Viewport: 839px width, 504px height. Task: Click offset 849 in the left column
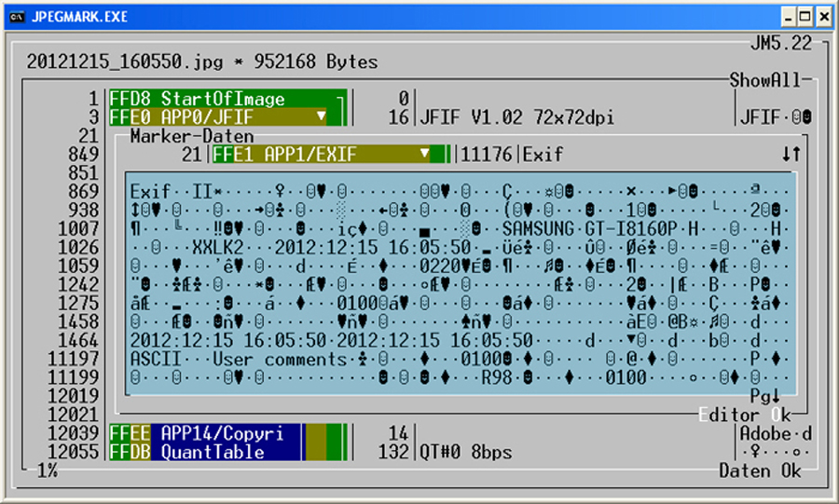84,155
